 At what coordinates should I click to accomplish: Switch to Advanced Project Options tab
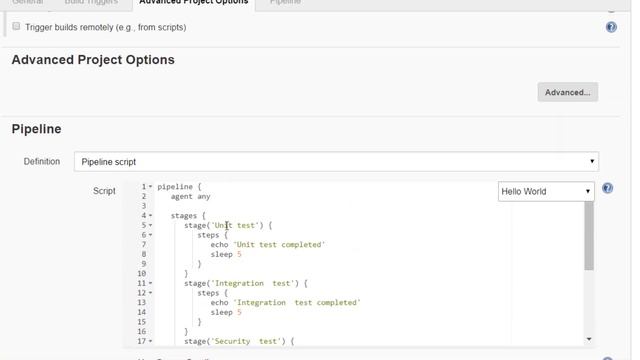[193, 2]
